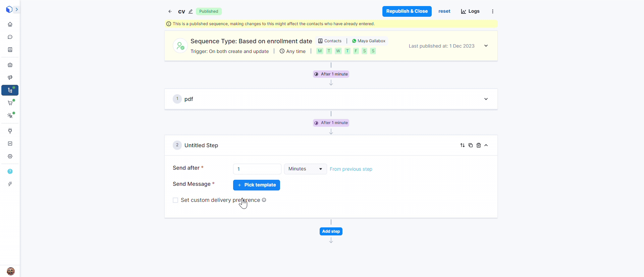Toggle Monday in the schedule days
The image size is (644, 277).
320,51
